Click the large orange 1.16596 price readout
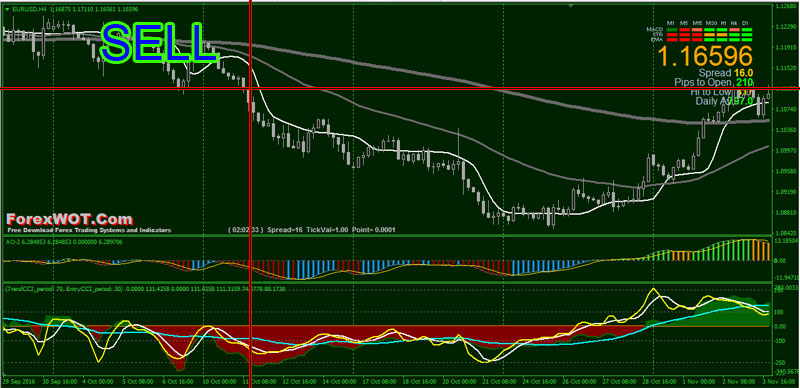 (x=705, y=56)
